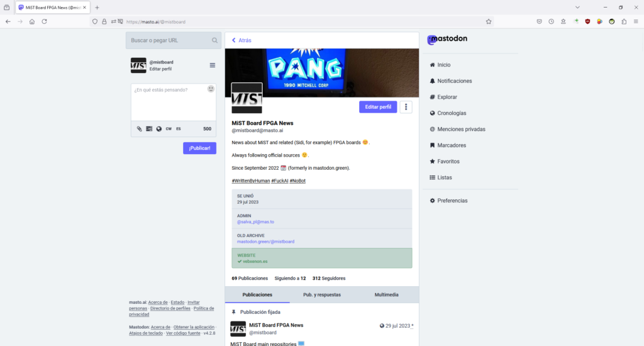Switch to Pub. y respuestas tab
644x346 pixels.
click(321, 294)
